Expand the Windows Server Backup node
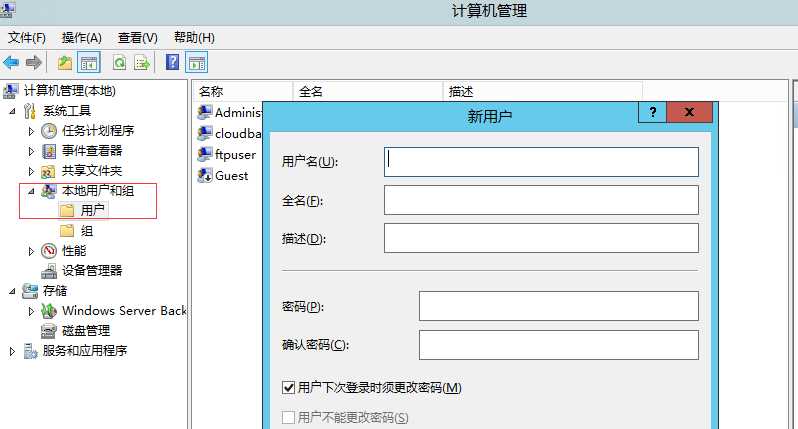The image size is (798, 429). coord(31,311)
